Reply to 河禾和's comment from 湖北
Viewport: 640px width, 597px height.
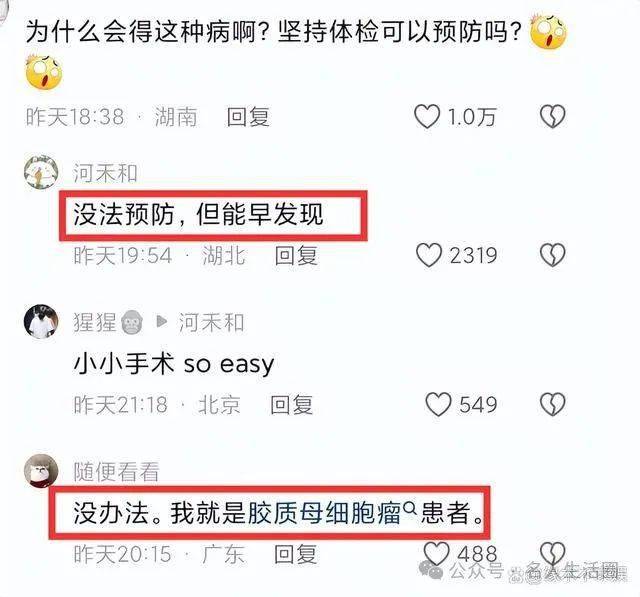(296, 256)
